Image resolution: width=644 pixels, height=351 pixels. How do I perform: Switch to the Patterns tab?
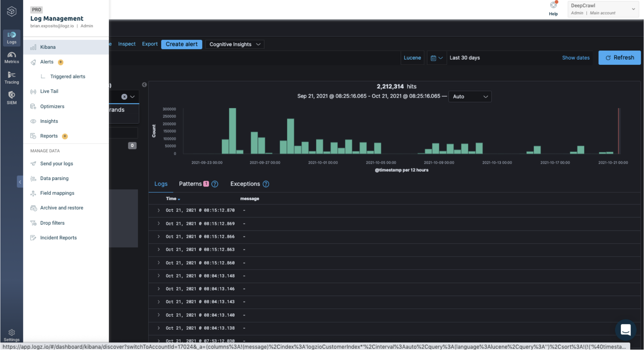(x=190, y=184)
